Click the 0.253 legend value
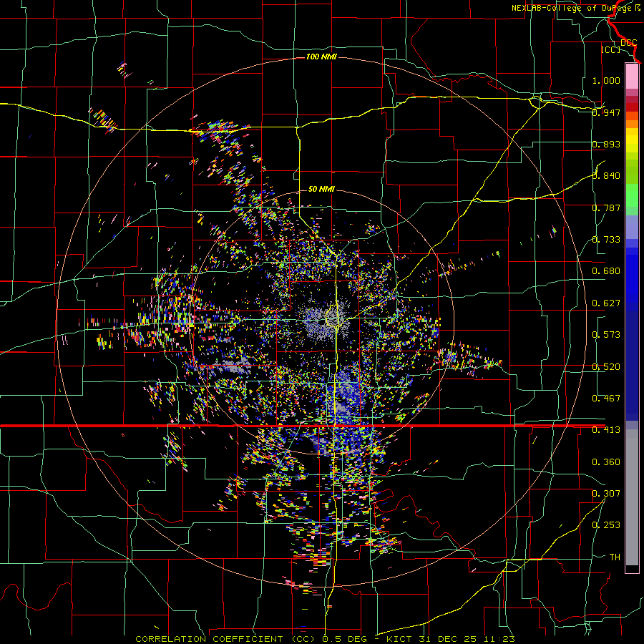This screenshot has width=644, height=644. (x=606, y=525)
